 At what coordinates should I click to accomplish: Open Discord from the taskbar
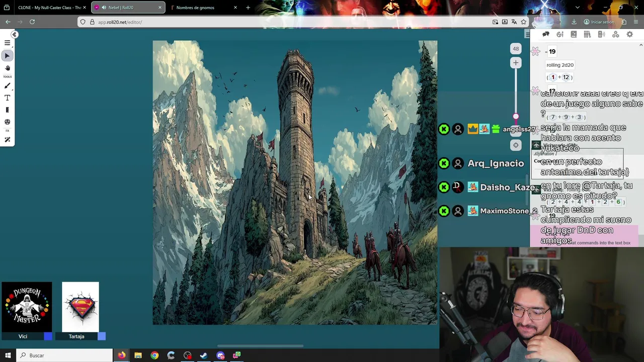[x=220, y=355]
